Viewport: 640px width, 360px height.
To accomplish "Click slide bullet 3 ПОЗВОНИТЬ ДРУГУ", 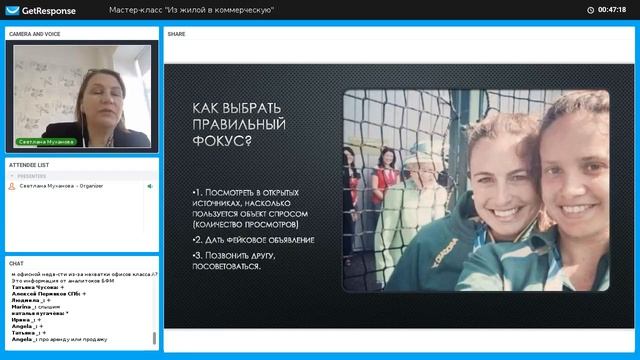I will point(234,261).
